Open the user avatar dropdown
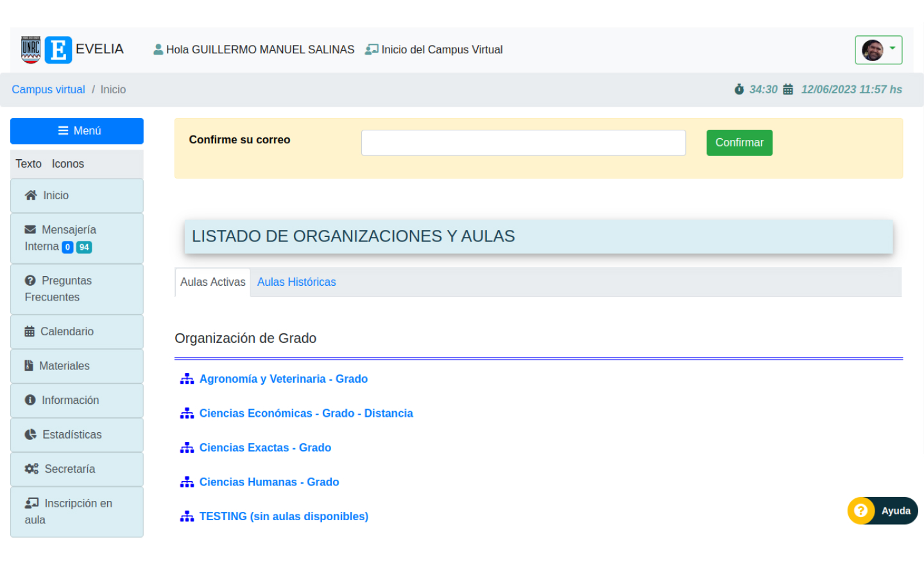 coord(878,50)
